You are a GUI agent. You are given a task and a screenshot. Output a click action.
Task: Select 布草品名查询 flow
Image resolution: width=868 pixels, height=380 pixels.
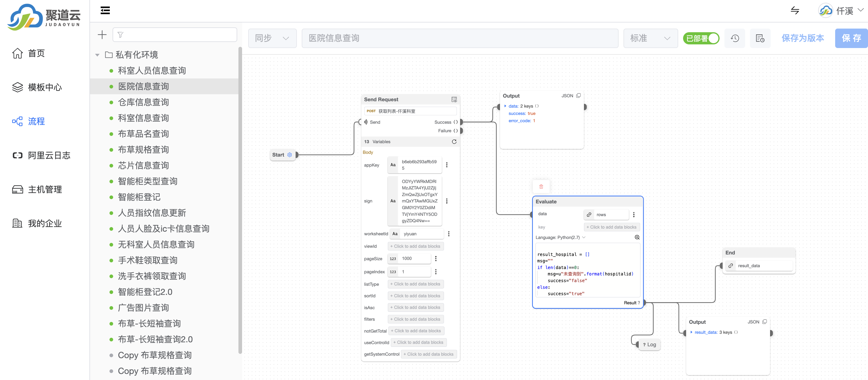pyautogui.click(x=143, y=134)
